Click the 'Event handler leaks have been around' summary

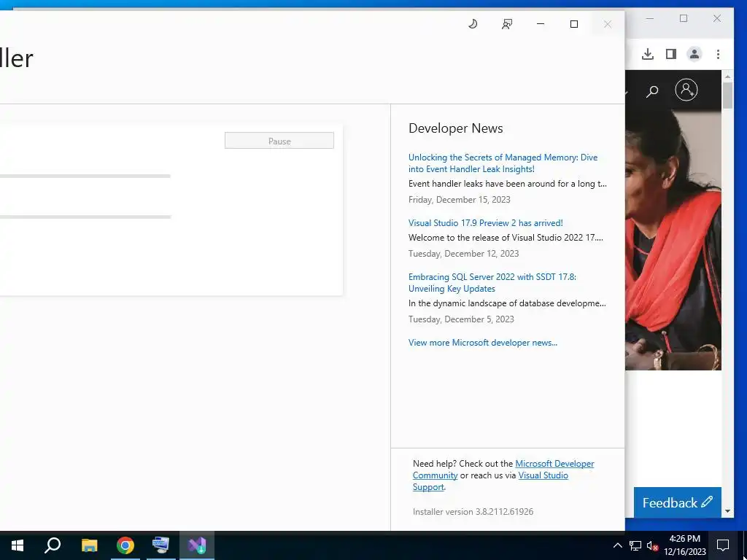[x=508, y=183]
